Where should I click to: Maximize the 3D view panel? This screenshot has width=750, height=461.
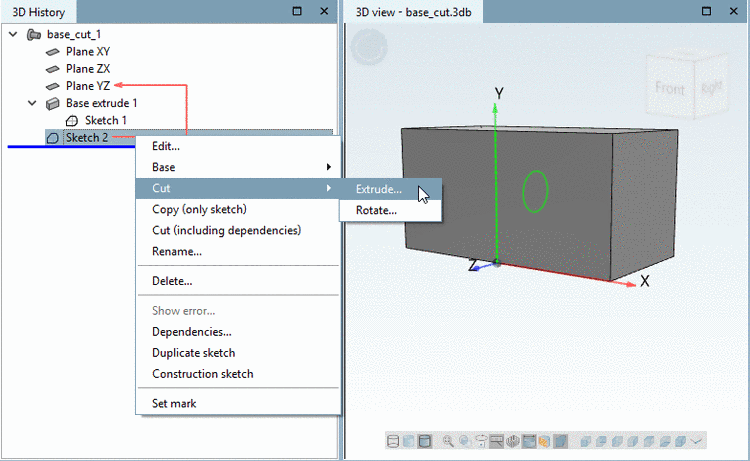[706, 11]
